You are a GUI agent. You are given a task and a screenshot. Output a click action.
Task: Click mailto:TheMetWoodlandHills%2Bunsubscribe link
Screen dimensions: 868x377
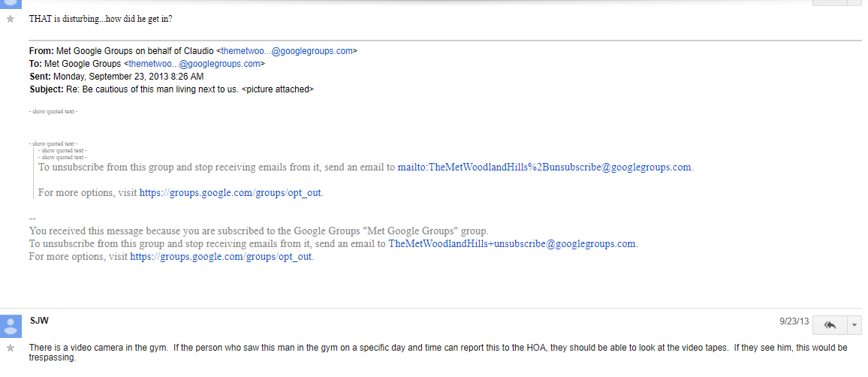[544, 167]
